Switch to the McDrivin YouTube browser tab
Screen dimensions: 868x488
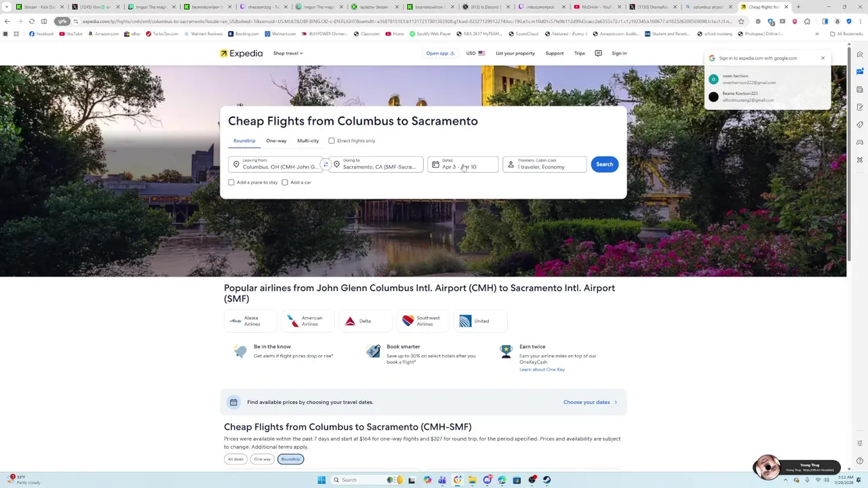point(596,7)
